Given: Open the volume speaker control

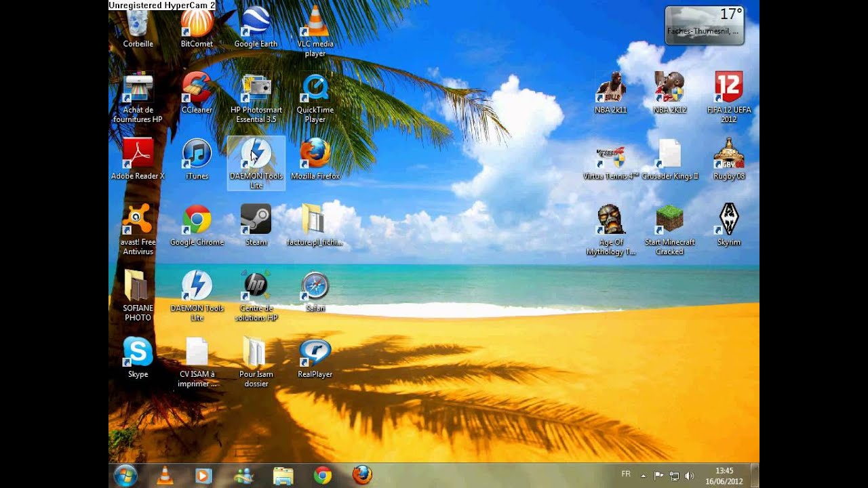Looking at the screenshot, I should [x=690, y=476].
